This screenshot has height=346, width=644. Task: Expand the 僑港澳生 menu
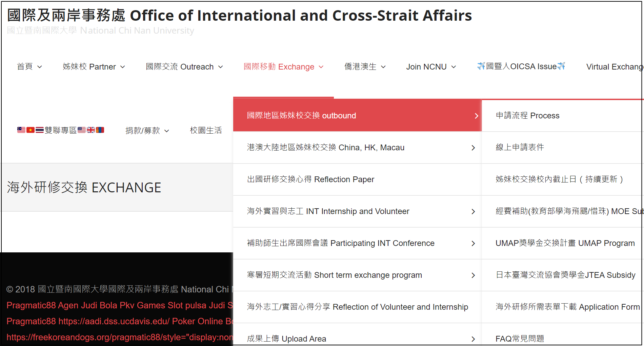(365, 67)
